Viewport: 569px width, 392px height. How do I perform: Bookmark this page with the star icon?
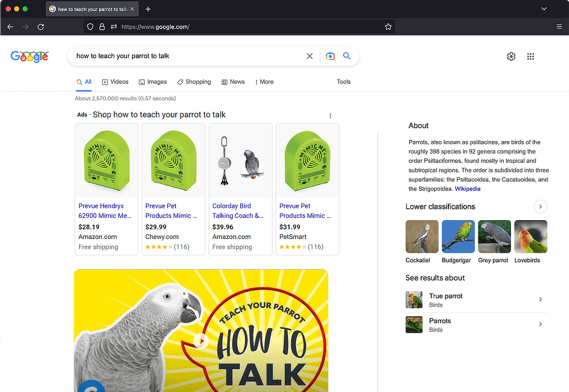[x=388, y=27]
